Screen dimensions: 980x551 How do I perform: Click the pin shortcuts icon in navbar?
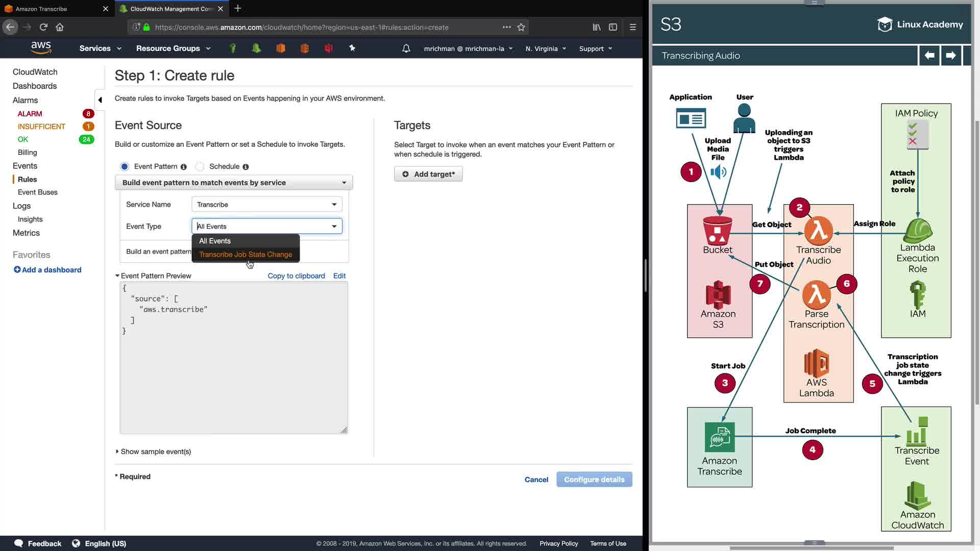352,48
